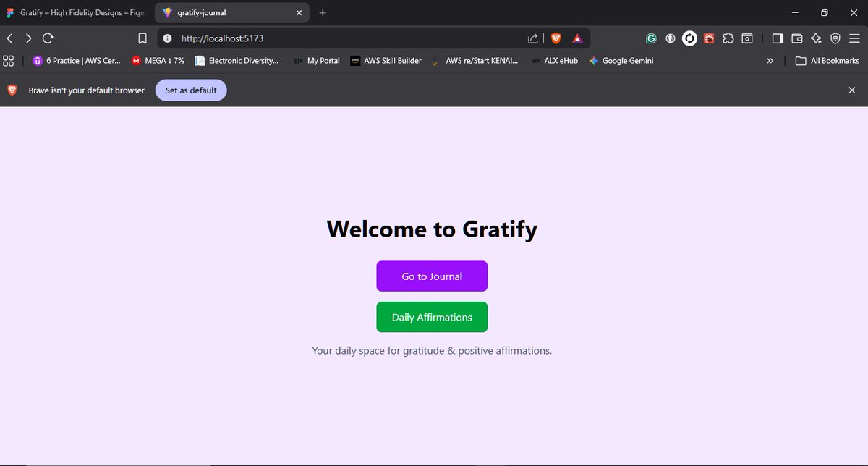Close the gratify-journal tab

pos(299,12)
